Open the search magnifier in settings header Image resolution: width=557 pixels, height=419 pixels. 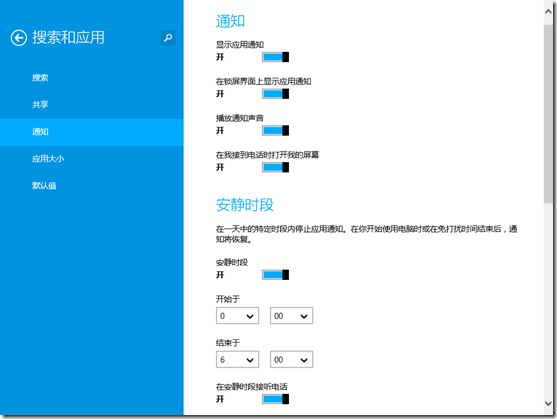[168, 38]
